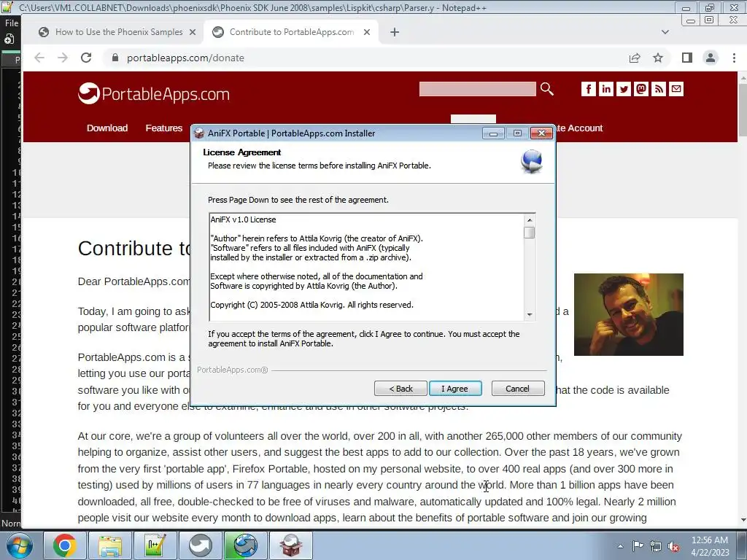Click the Back button in installer
The height and width of the screenshot is (560, 747).
400,389
